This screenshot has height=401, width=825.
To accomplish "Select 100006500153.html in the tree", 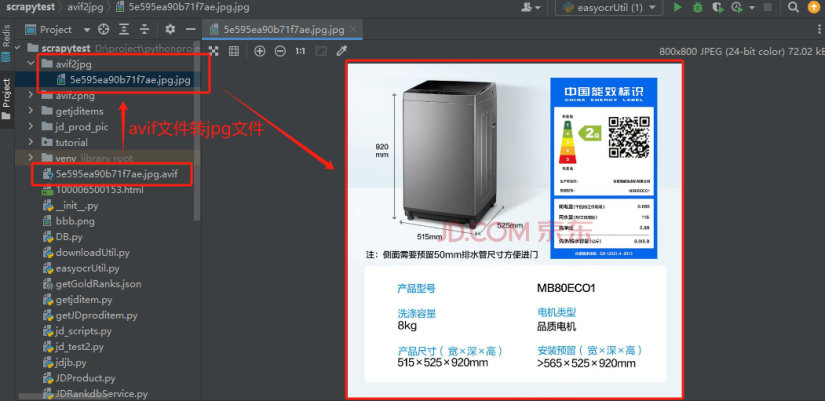I will coord(99,189).
